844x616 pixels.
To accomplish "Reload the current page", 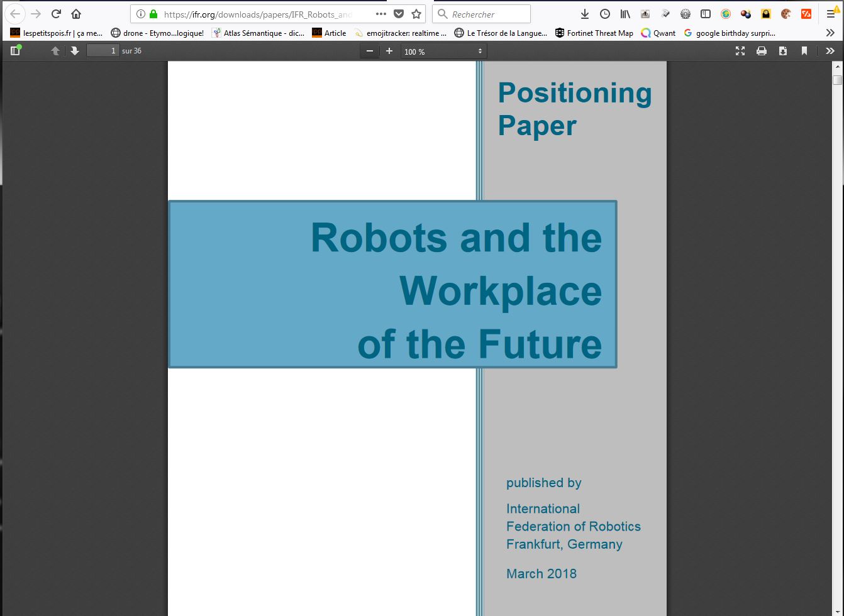I will point(56,14).
